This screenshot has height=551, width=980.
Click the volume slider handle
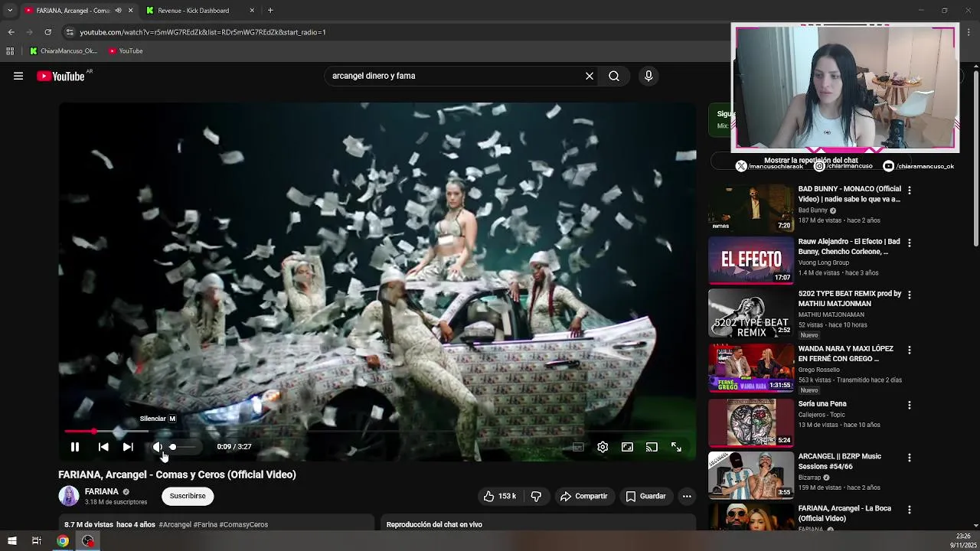click(173, 447)
